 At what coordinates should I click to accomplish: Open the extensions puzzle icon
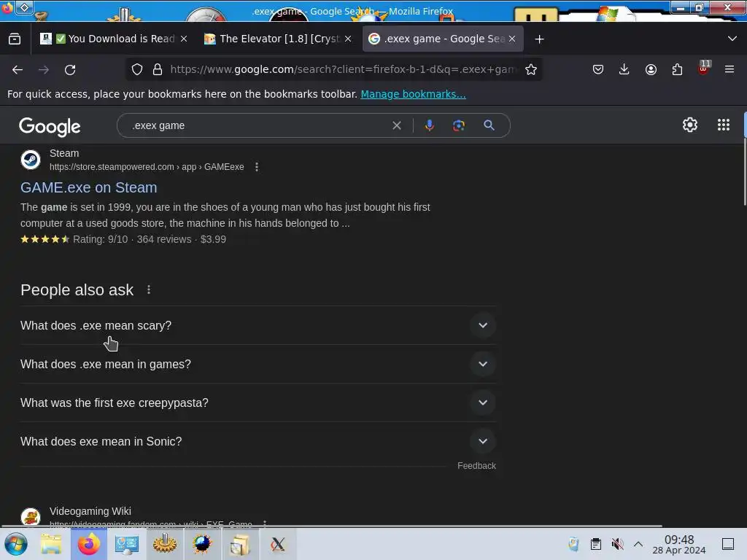[x=677, y=69]
